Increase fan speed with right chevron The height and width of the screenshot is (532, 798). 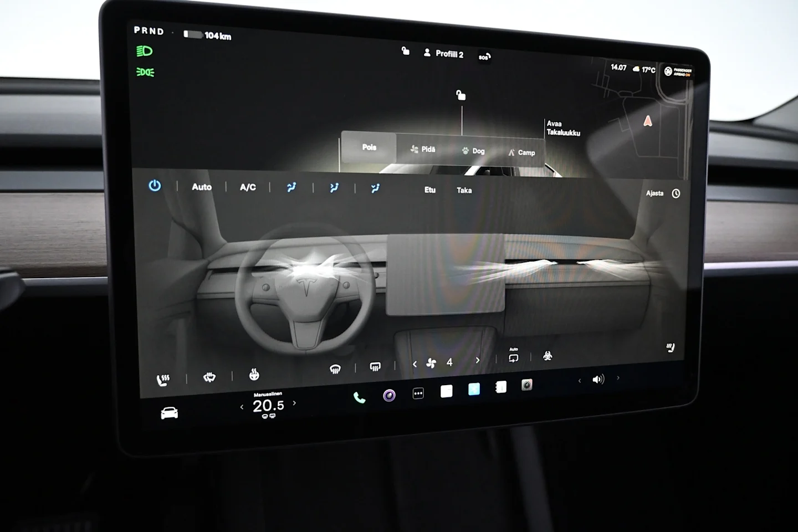[478, 360]
